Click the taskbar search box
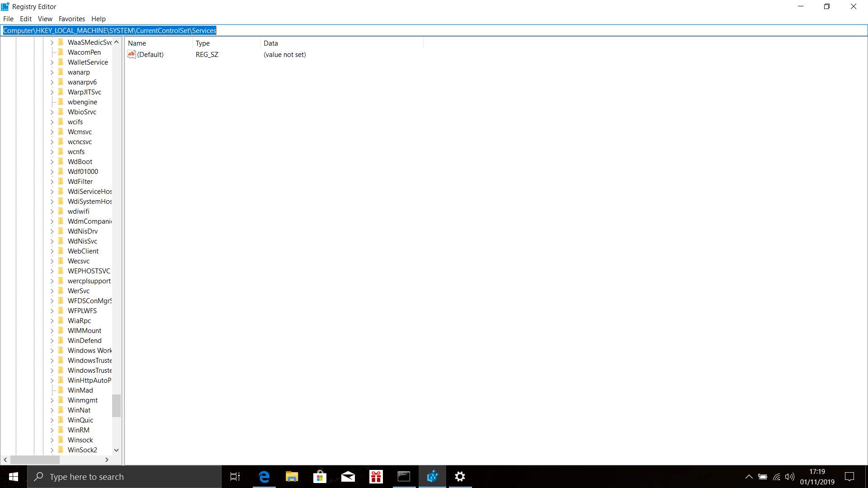 [124, 477]
